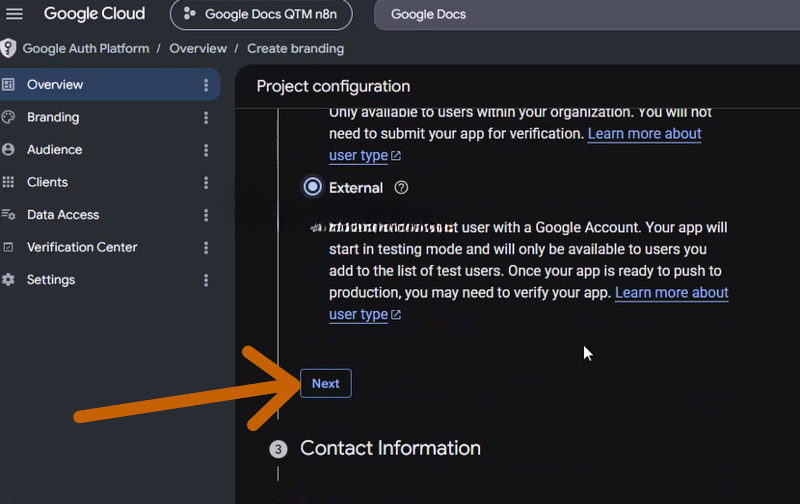Click the Branding palette icon
This screenshot has height=504, width=800.
[x=8, y=117]
